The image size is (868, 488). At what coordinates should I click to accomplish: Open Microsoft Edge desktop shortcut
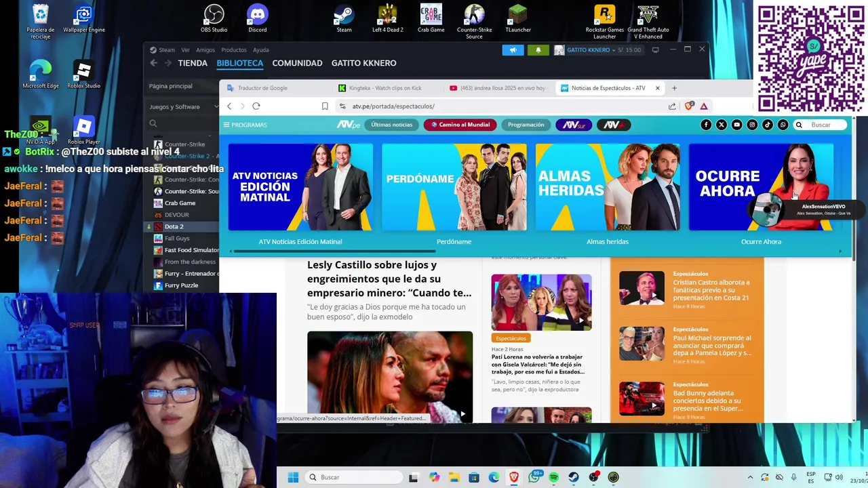click(41, 75)
